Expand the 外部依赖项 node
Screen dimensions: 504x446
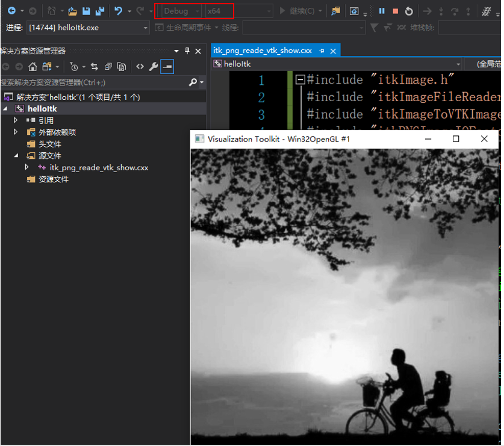point(16,132)
